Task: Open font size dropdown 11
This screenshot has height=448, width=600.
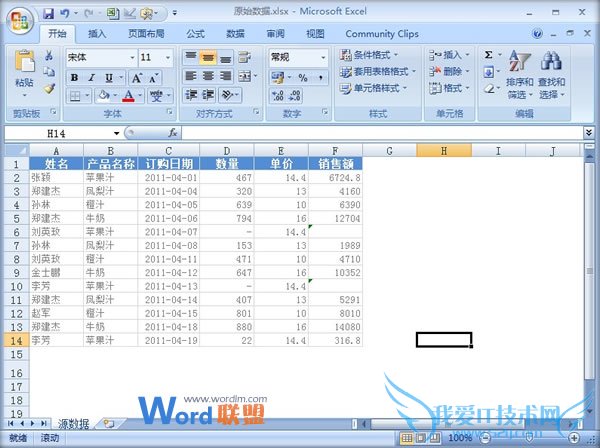Action: click(x=168, y=58)
